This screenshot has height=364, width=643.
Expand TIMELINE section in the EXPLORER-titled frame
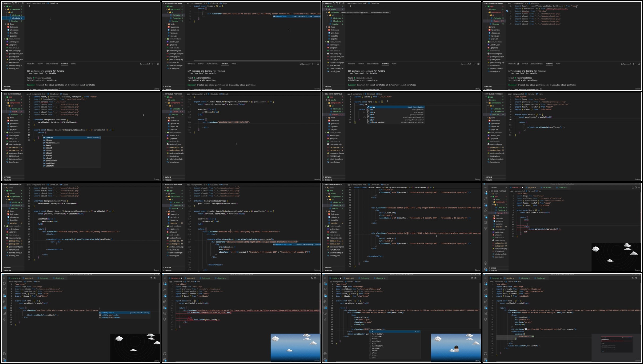(x=490, y=271)
